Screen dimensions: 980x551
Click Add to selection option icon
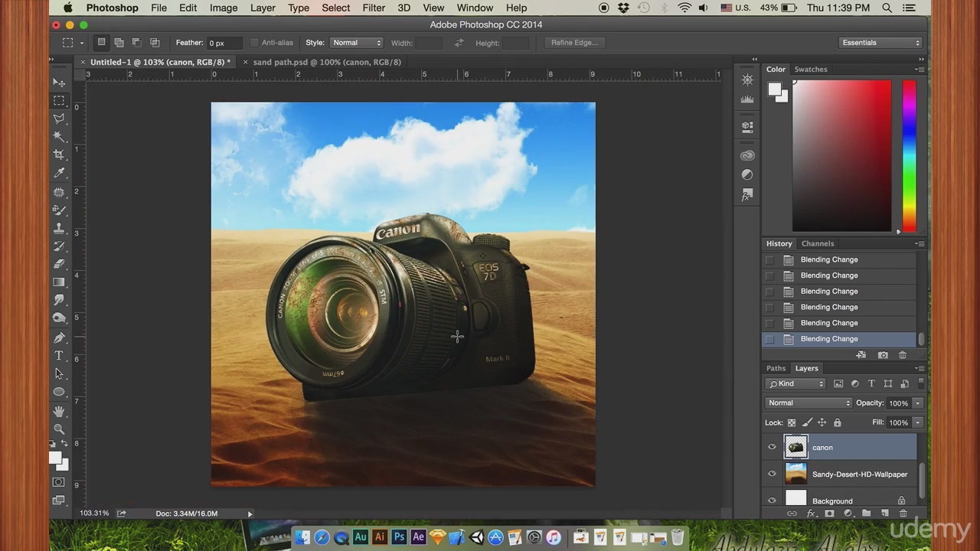coord(119,43)
